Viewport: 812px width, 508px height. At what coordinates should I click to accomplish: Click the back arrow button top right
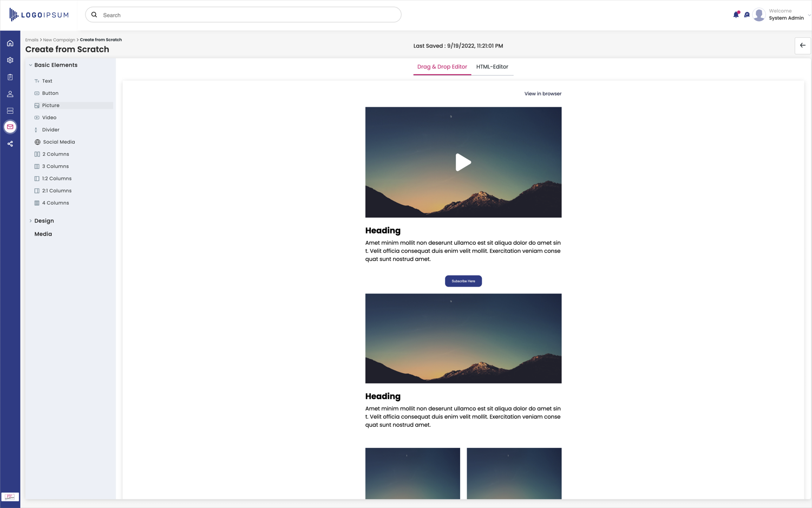point(802,46)
